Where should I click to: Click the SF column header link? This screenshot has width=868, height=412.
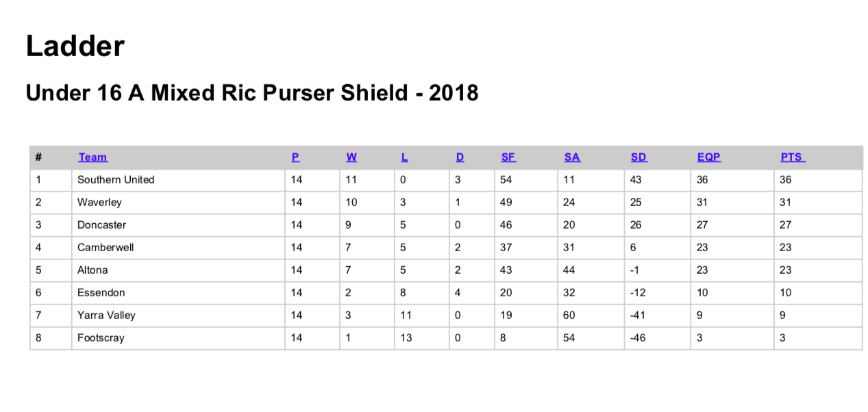[x=508, y=157]
